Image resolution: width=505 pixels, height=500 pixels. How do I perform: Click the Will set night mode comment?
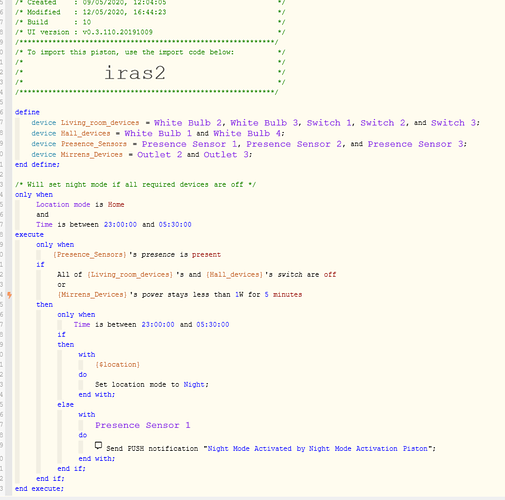coord(135,184)
